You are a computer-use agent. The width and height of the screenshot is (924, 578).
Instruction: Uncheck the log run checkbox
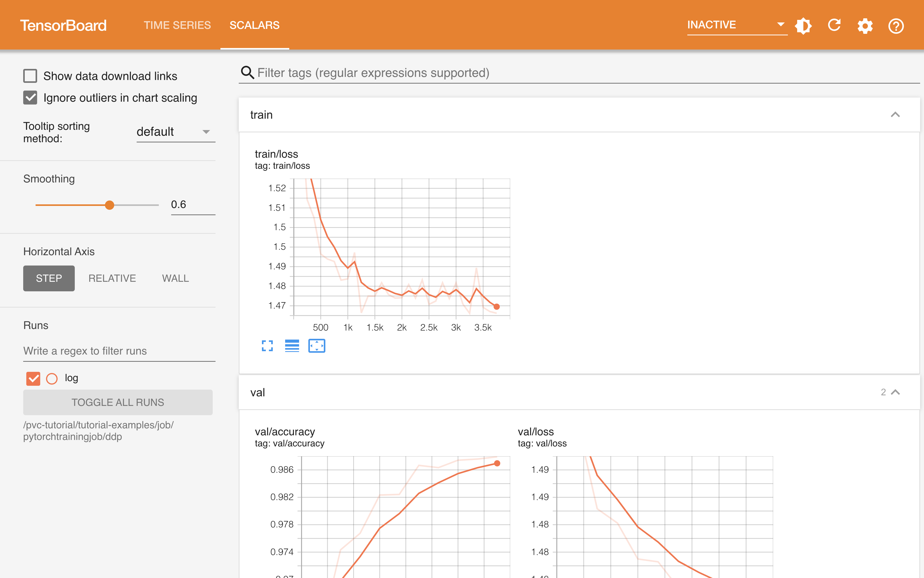coord(33,379)
